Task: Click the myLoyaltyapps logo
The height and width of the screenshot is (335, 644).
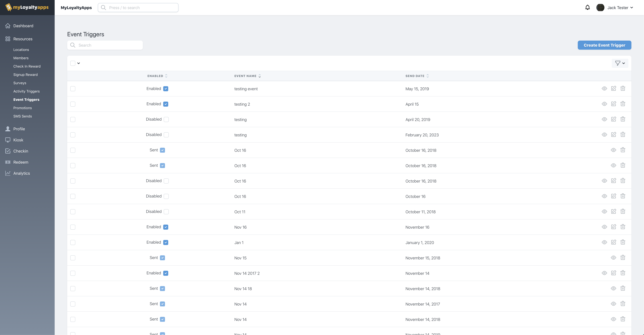Action: pos(27,7)
